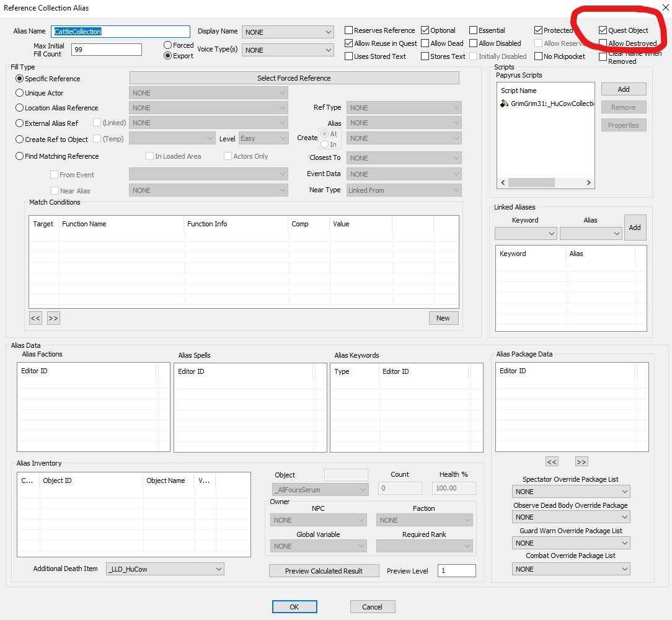Expand the Additional Death Item dropdown

pos(165,569)
